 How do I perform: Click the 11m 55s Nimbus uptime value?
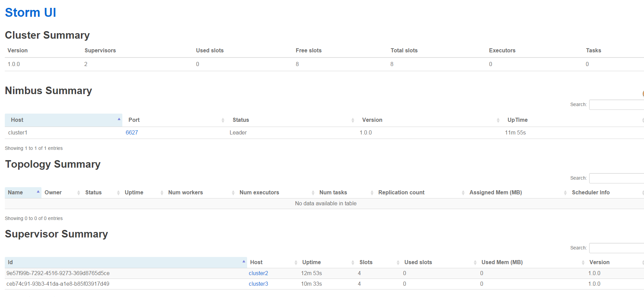click(x=515, y=133)
